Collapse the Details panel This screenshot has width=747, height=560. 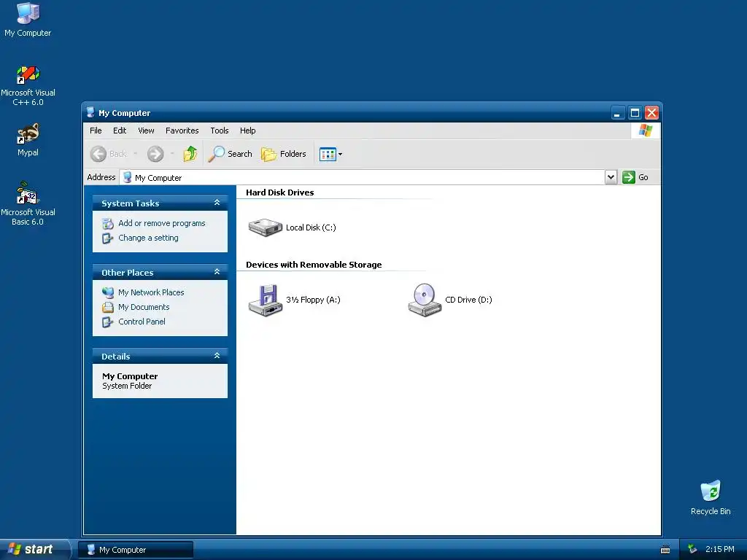click(217, 356)
